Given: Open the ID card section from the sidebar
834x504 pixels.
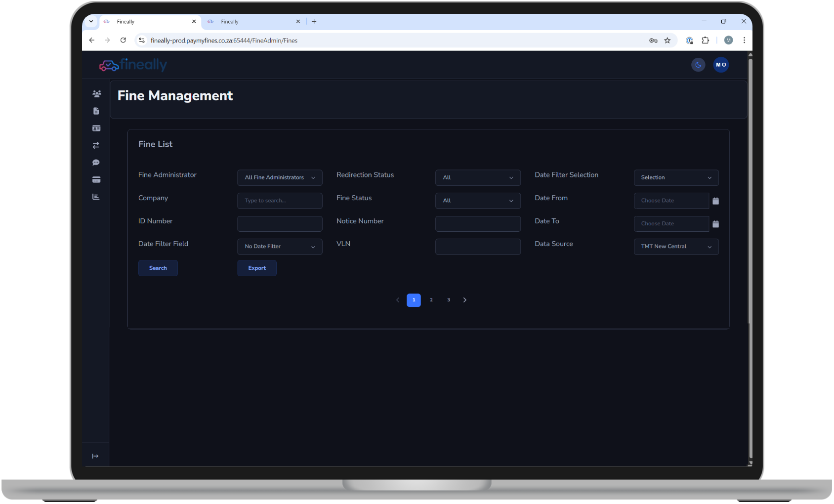Looking at the screenshot, I should (x=96, y=128).
